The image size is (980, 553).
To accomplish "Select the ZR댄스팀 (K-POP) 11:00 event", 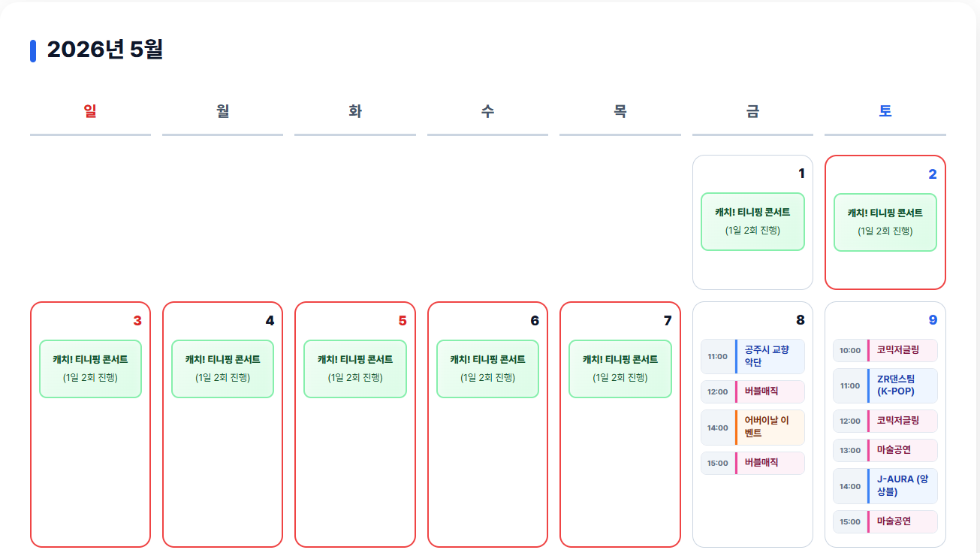I will (885, 385).
